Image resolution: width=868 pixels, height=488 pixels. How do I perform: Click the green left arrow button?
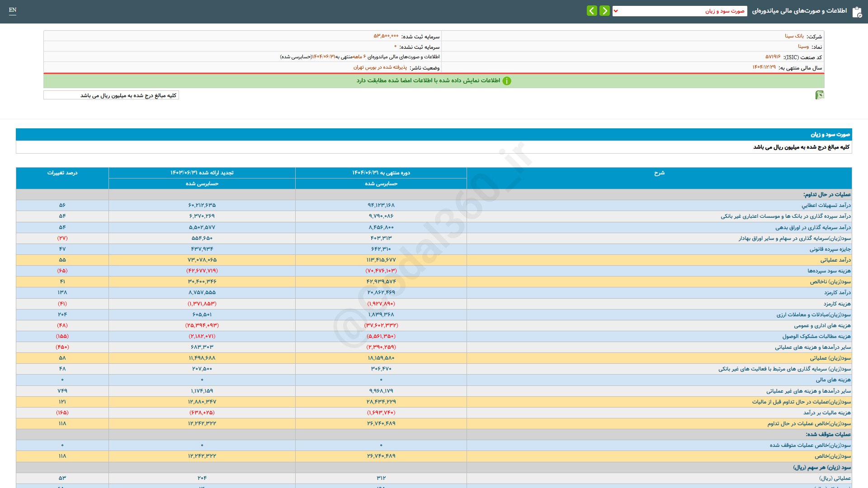[592, 11]
